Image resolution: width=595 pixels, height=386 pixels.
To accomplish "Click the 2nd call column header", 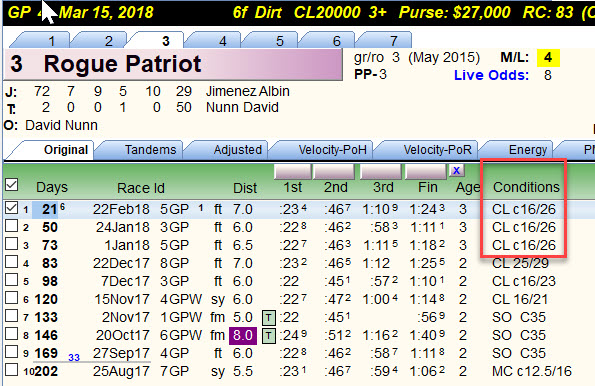I will click(335, 187).
